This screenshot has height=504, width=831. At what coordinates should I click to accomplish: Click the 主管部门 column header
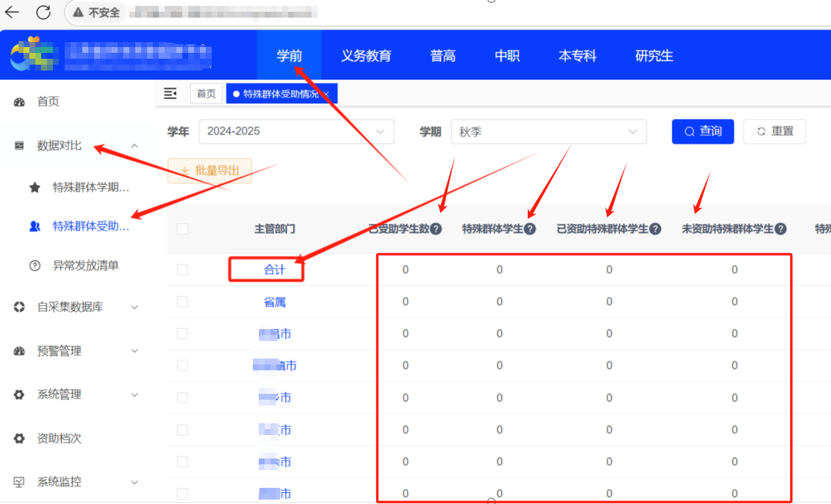(x=274, y=229)
